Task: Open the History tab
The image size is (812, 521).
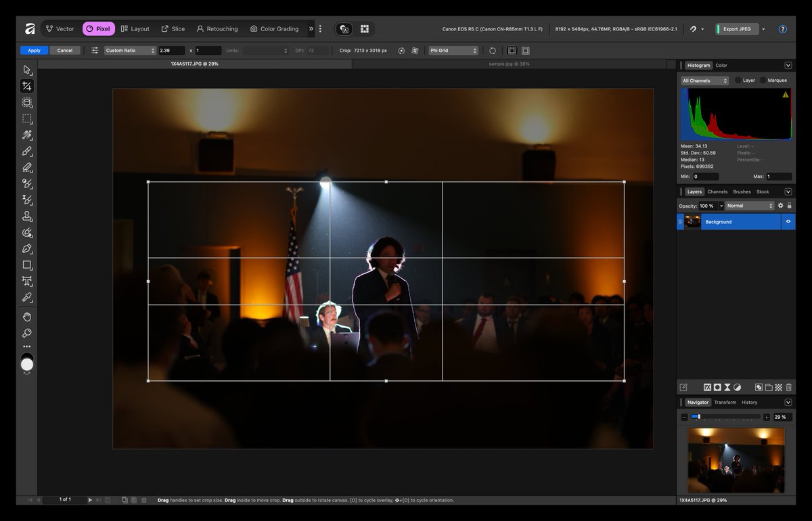Action: [x=750, y=402]
